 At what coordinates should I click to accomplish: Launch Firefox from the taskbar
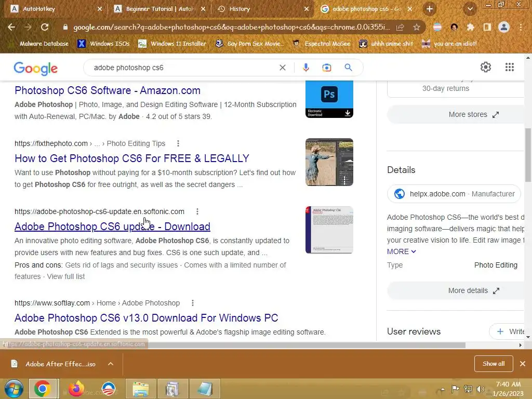[76, 389]
